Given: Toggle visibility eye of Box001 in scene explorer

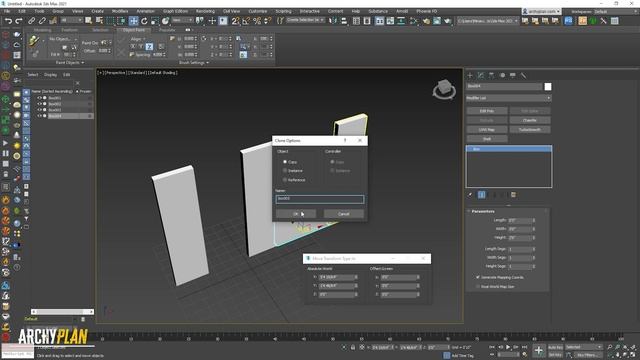Looking at the screenshot, I should pyautogui.click(x=39, y=98).
